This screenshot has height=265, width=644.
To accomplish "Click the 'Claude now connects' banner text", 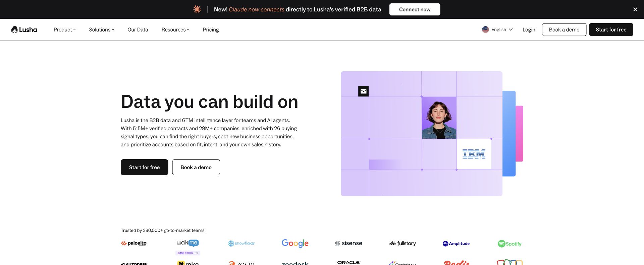I will click(257, 9).
